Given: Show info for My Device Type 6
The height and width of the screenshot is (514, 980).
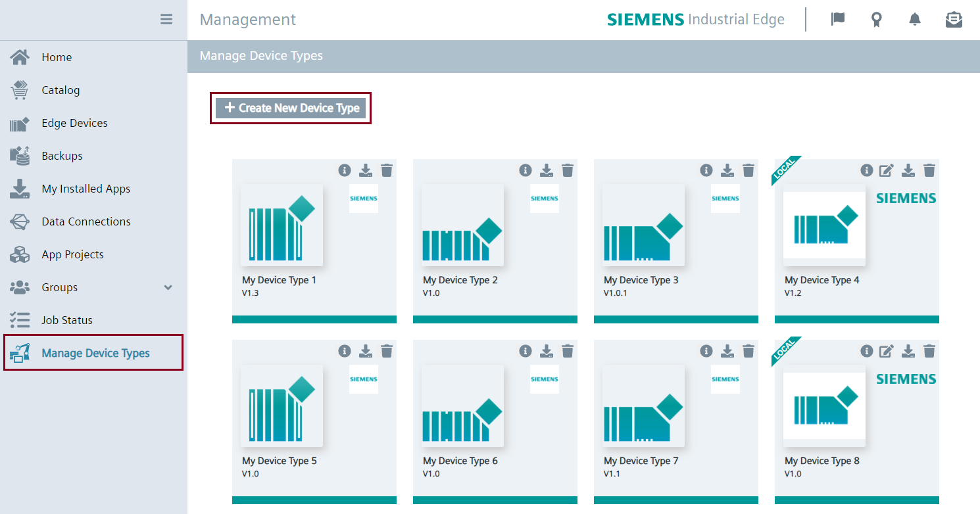Looking at the screenshot, I should [526, 351].
